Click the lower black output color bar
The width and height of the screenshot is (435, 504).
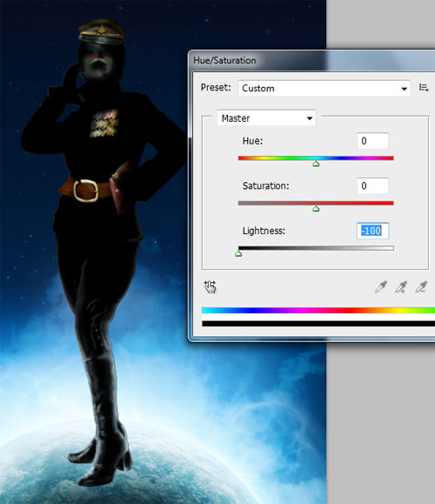tap(318, 324)
